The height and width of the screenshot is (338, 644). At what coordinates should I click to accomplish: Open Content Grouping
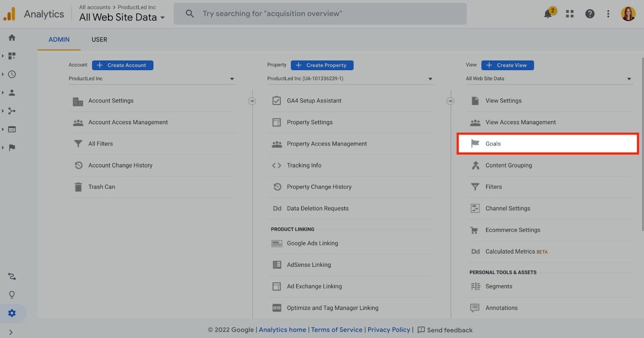550,166
